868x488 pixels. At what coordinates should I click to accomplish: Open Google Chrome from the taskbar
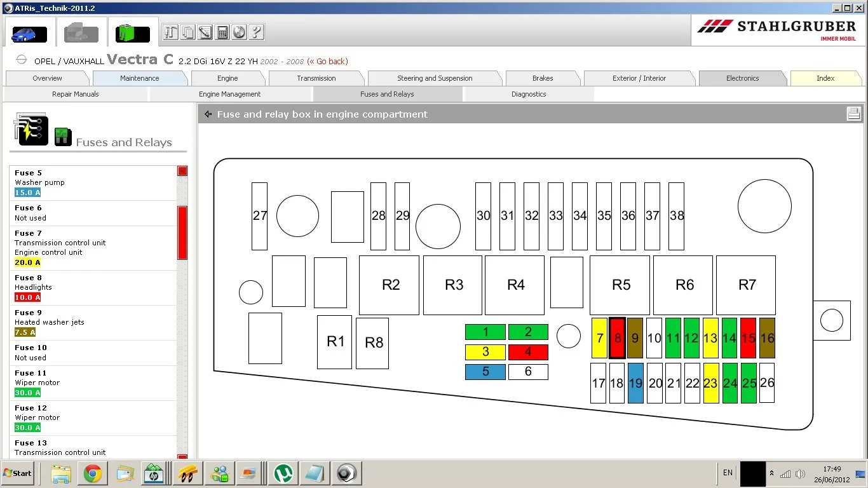(93, 473)
